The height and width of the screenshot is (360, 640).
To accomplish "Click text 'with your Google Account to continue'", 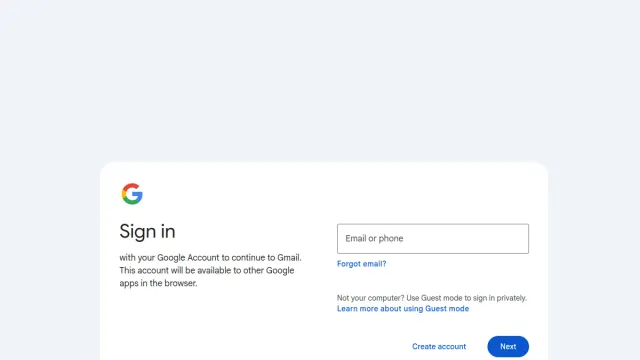I will [192, 258].
